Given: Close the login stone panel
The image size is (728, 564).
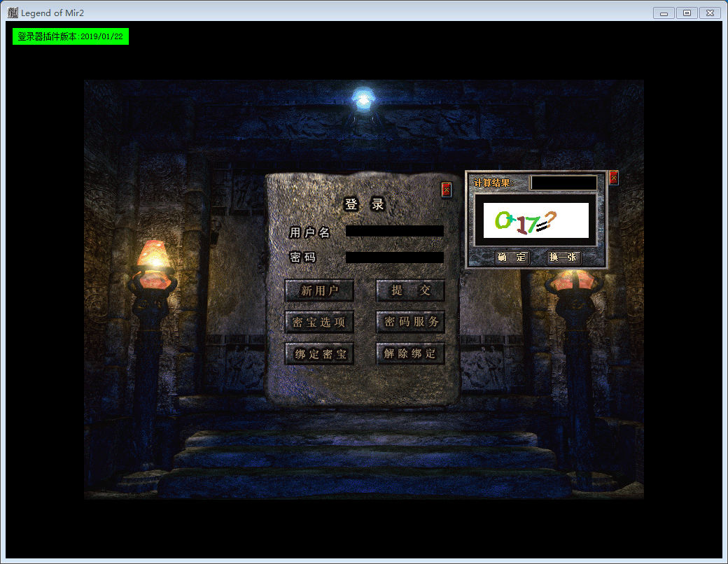Looking at the screenshot, I should click(446, 190).
